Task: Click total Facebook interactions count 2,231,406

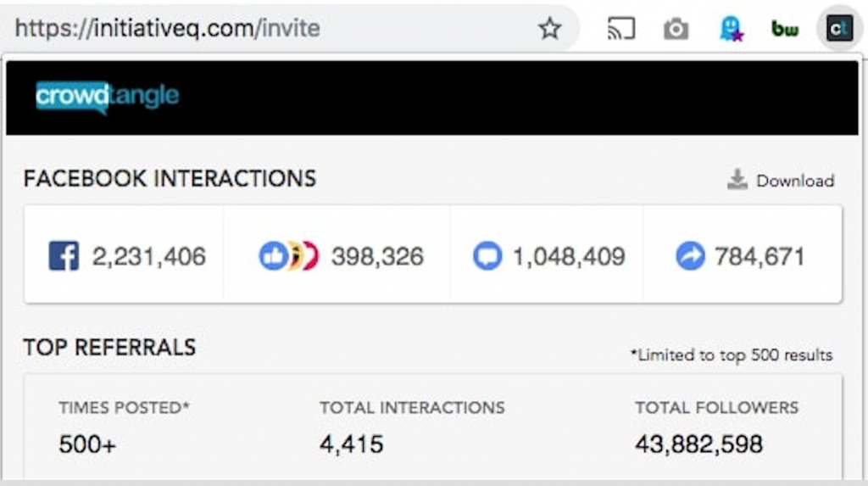Action: point(149,256)
